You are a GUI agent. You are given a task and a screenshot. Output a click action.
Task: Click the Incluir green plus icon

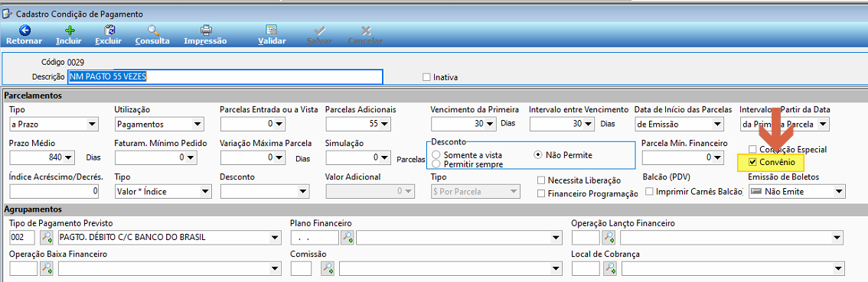tap(69, 31)
